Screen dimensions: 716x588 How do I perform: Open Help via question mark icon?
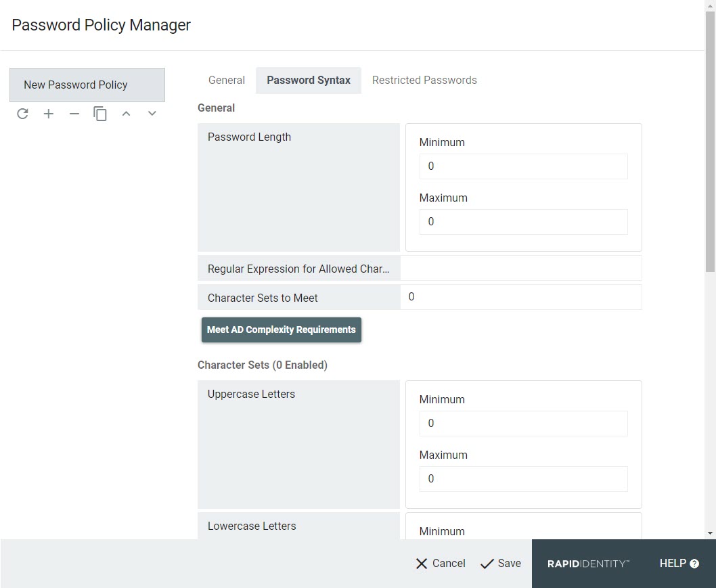694,564
